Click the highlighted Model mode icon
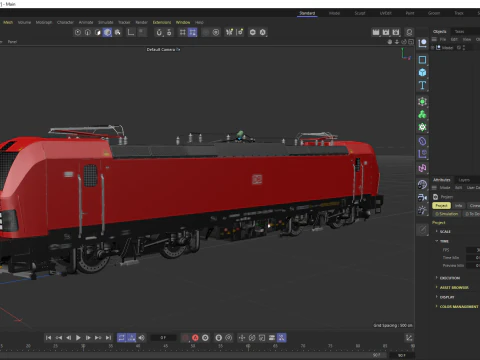The height and width of the screenshot is (360, 480). (x=107, y=32)
